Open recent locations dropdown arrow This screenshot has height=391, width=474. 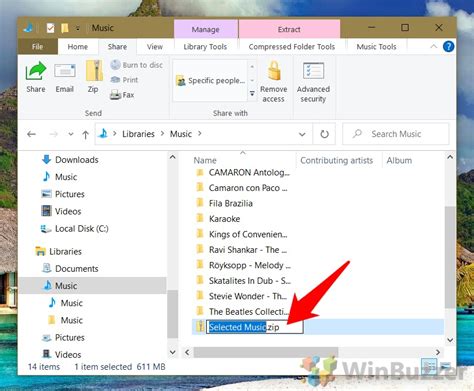(71, 134)
